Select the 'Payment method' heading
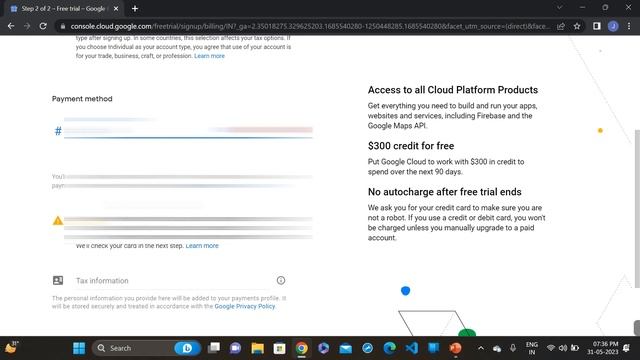 click(x=82, y=99)
